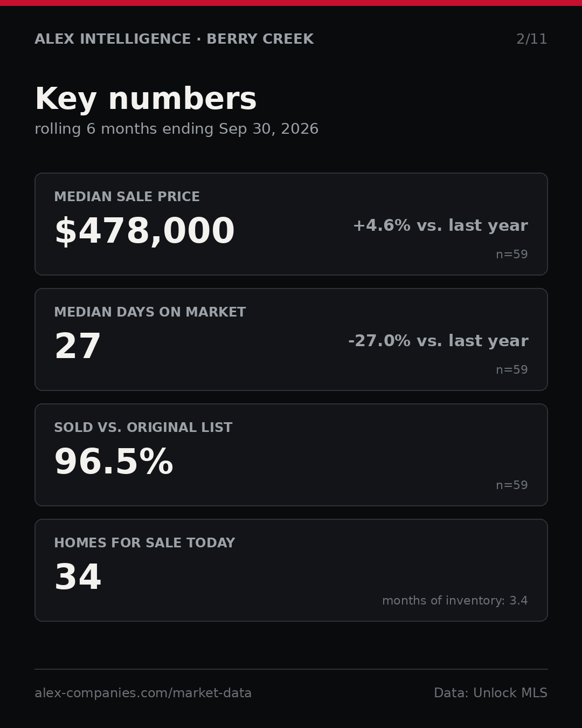
Task: Open the alex-companies.com/market-data link
Action: (143, 693)
